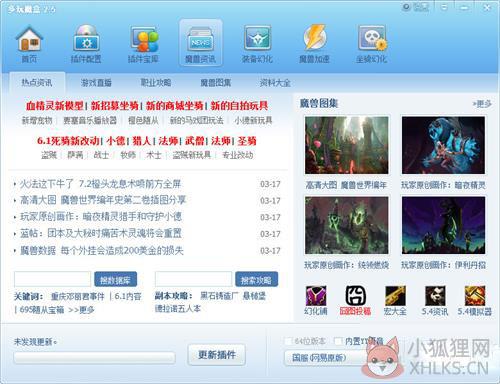Click the 更新插件 button
The image size is (500, 384).
(x=217, y=355)
